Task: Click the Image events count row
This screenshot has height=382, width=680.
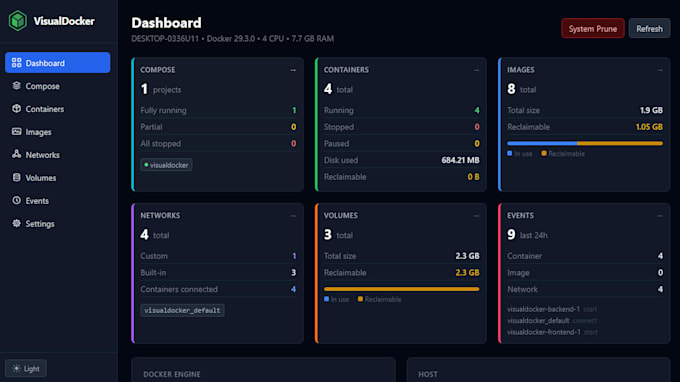Action: coord(585,273)
